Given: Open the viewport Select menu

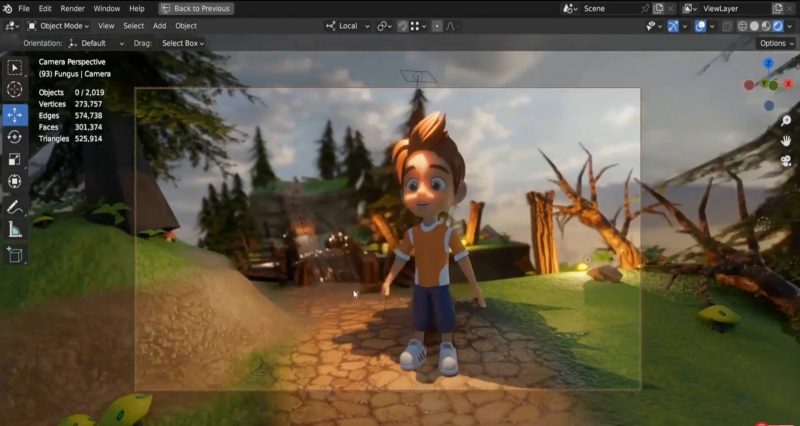Looking at the screenshot, I should pos(133,26).
